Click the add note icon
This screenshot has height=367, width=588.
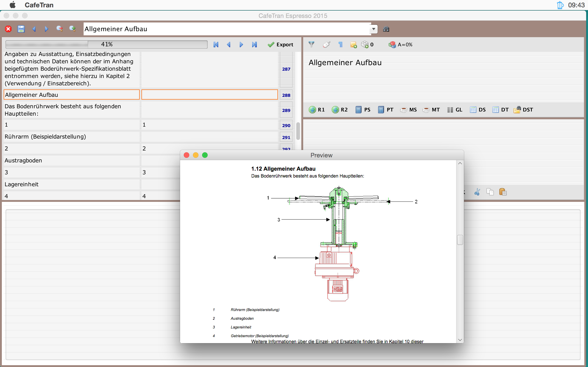click(x=353, y=45)
